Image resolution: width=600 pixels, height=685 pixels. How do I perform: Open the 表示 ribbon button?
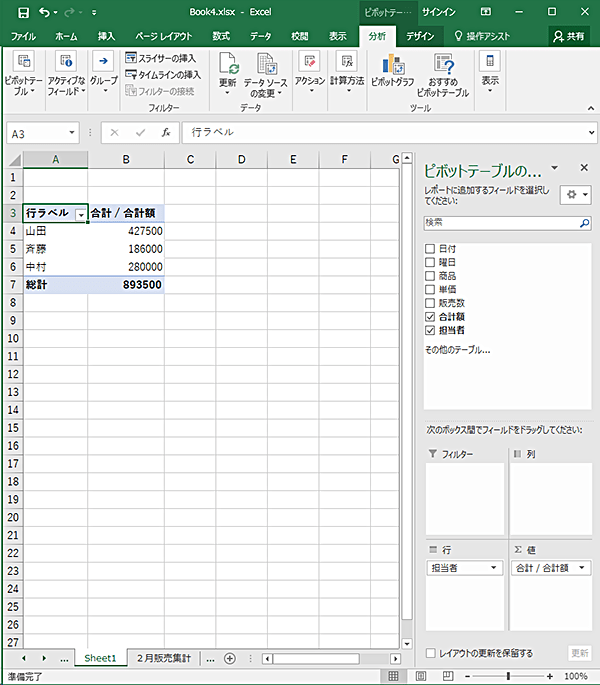490,73
